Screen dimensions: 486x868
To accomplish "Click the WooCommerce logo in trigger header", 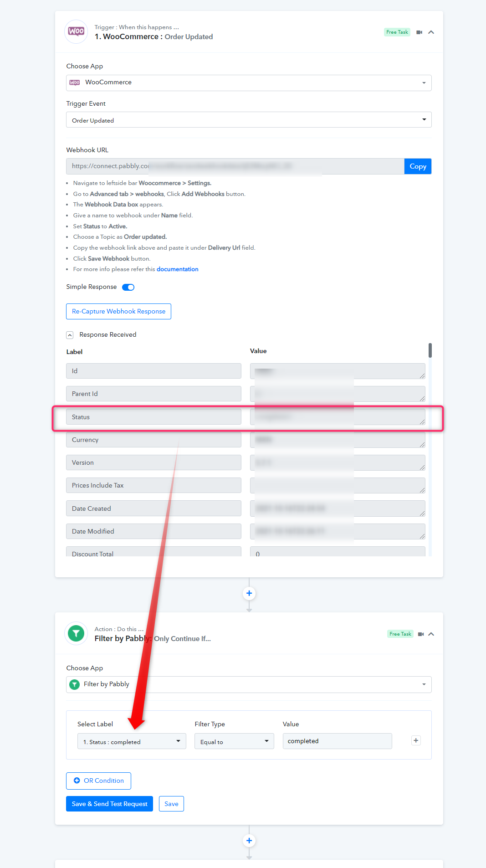I will [x=76, y=31].
